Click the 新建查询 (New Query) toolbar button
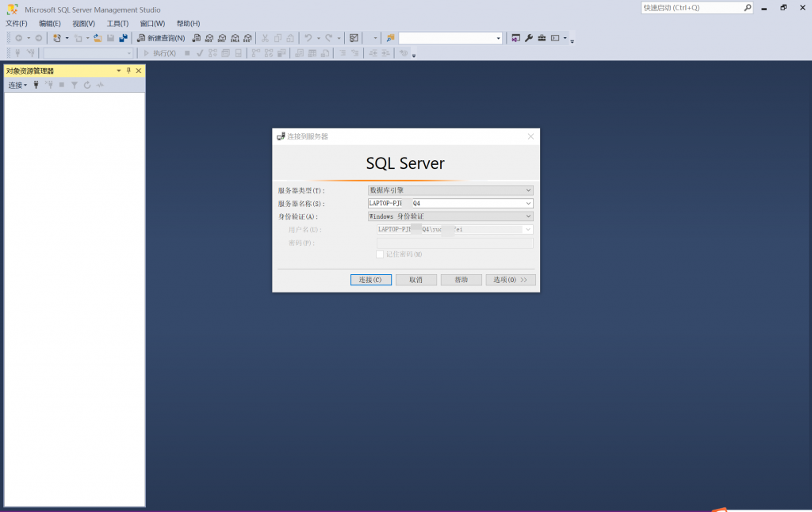Image resolution: width=812 pixels, height=512 pixels. [161, 38]
